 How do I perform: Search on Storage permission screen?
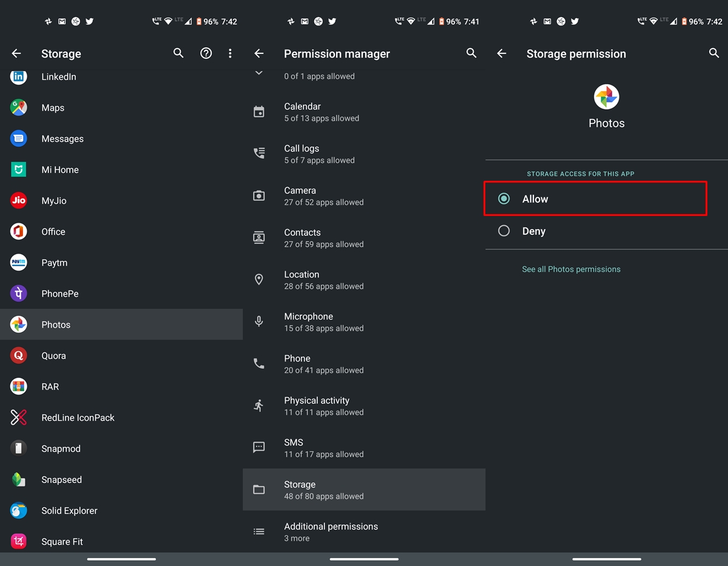click(x=714, y=53)
